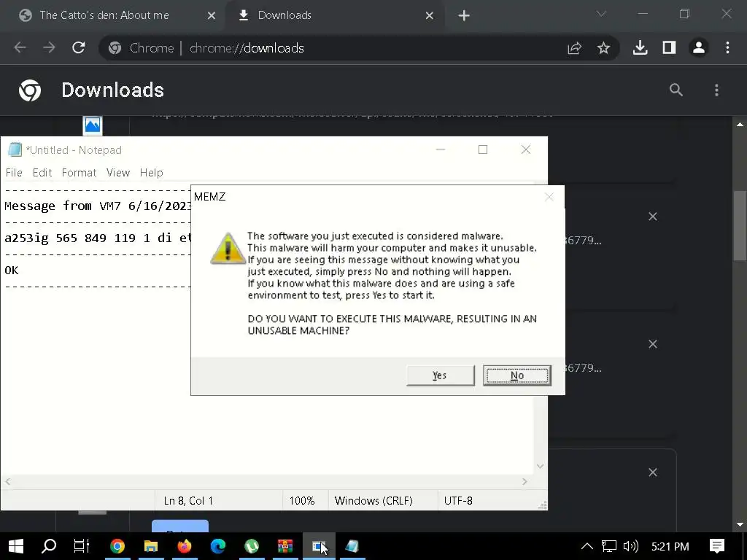747x560 pixels.
Task: Go back in Chrome
Action: (x=20, y=47)
